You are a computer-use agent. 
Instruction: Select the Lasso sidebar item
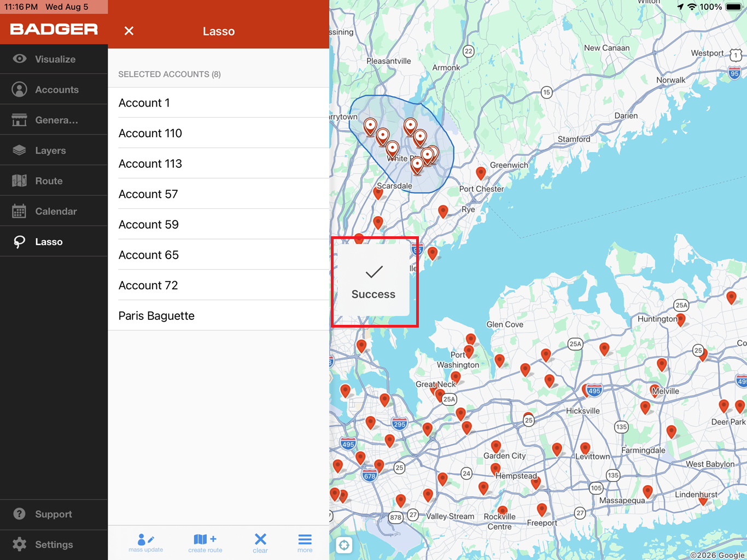pyautogui.click(x=54, y=242)
